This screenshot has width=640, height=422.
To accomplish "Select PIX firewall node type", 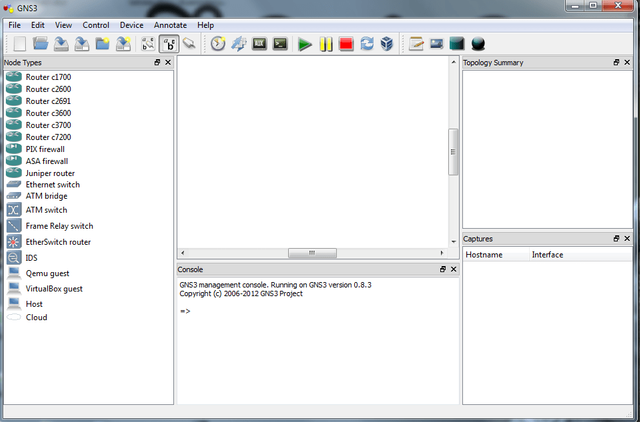I will tap(36, 149).
